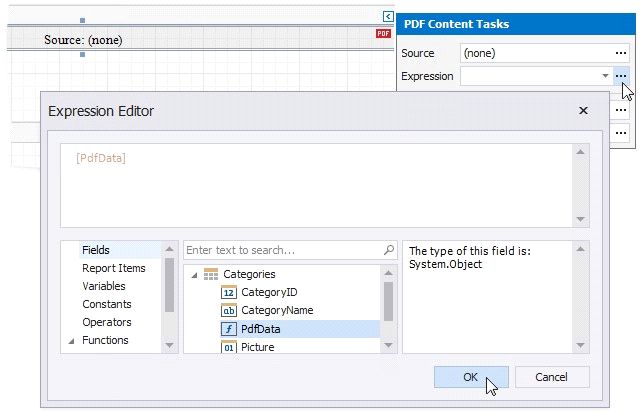Screen dimensions: 642x416
Task: Collapse the Functions category arrow
Action: (x=71, y=341)
